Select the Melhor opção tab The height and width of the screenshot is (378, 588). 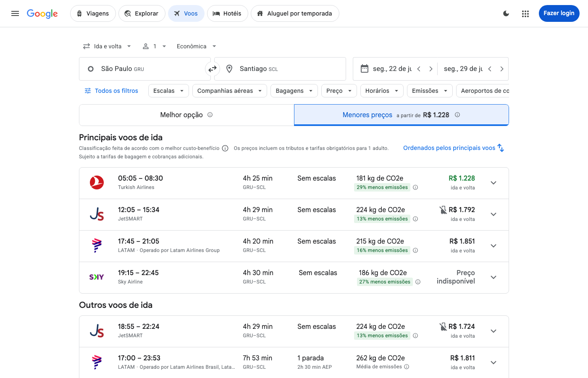[186, 115]
